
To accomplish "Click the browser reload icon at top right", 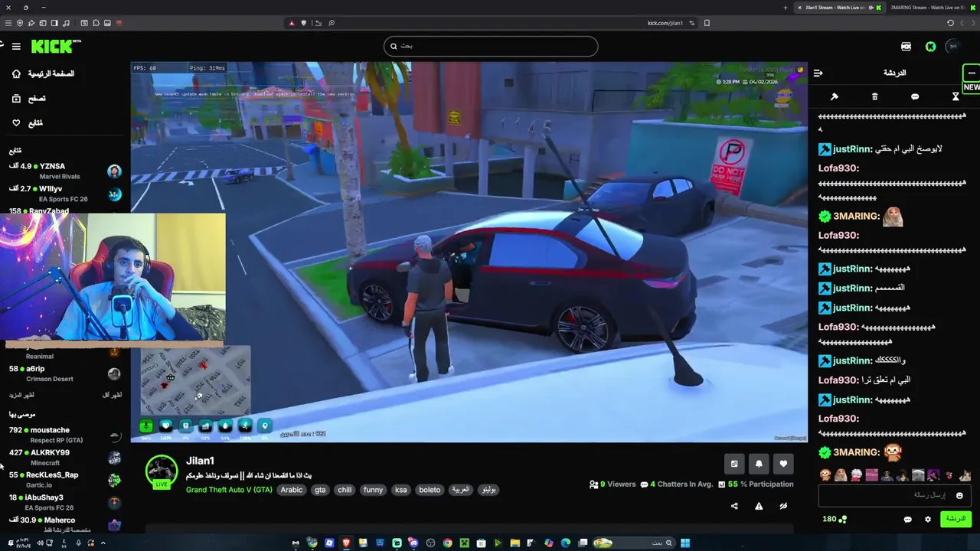I will click(950, 23).
